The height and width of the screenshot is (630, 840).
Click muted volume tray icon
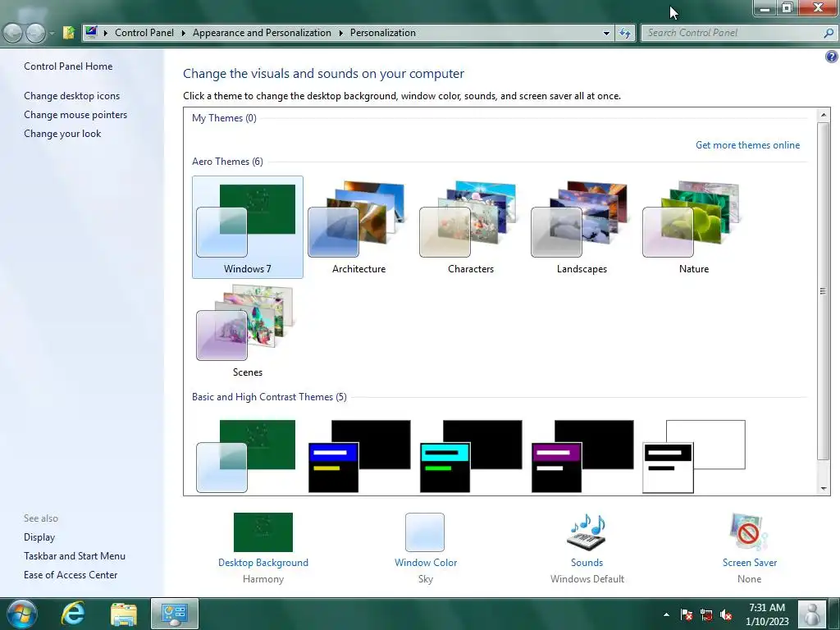[x=726, y=614]
